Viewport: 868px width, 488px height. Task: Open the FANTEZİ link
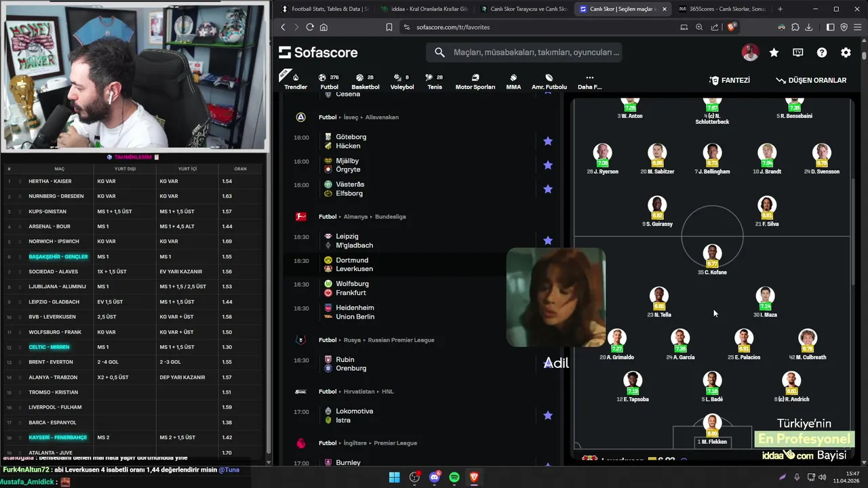coord(729,80)
